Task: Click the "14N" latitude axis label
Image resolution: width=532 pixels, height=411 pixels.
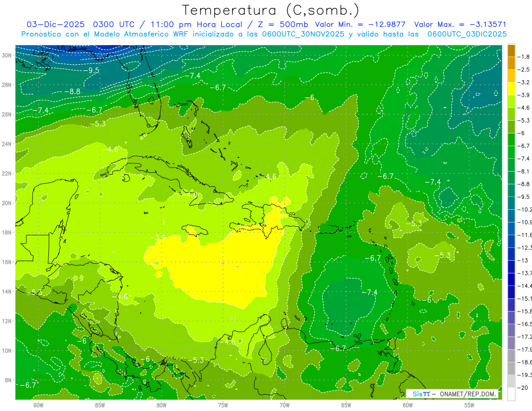Action: [7, 291]
